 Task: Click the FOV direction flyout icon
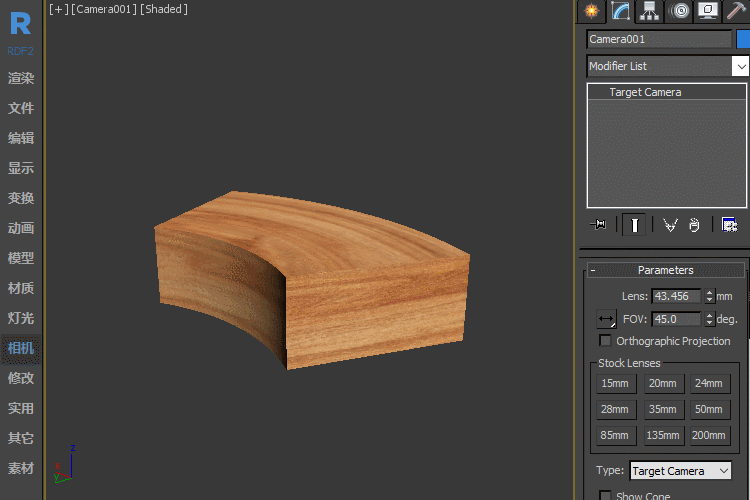pos(606,320)
